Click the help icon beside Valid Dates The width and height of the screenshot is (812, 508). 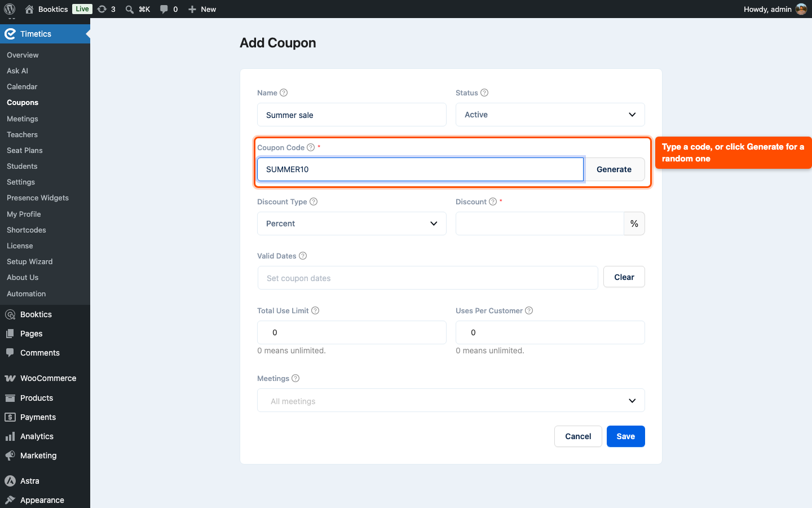pos(303,256)
